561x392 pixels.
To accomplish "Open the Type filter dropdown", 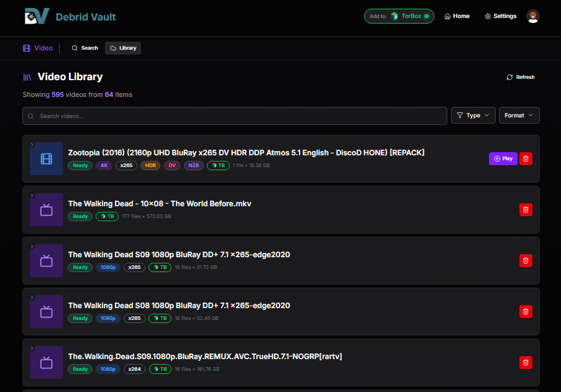I will click(x=473, y=115).
